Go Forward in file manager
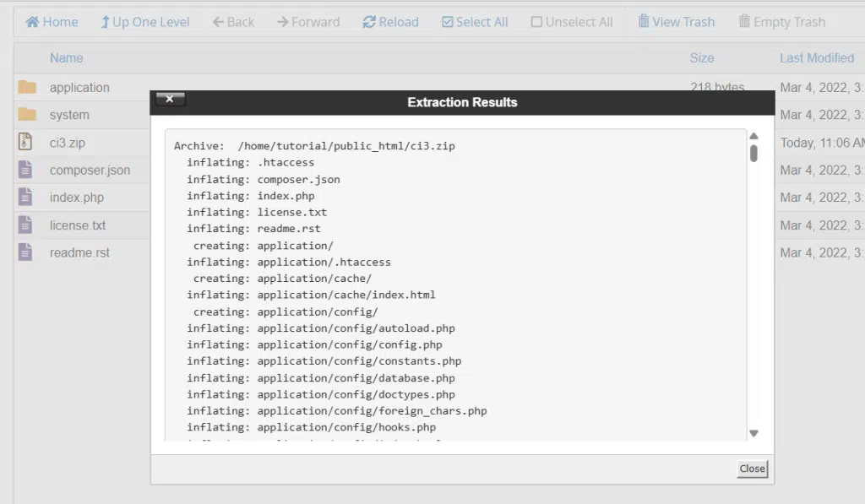Screen dimensions: 865x504 coord(308,22)
